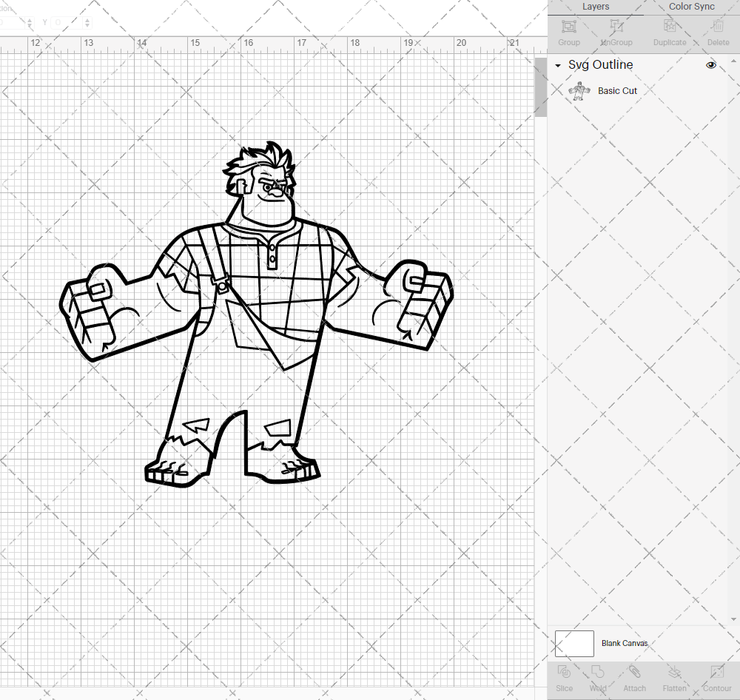This screenshot has height=700, width=740.
Task: Select the Basic Cut layer
Action: coord(617,90)
